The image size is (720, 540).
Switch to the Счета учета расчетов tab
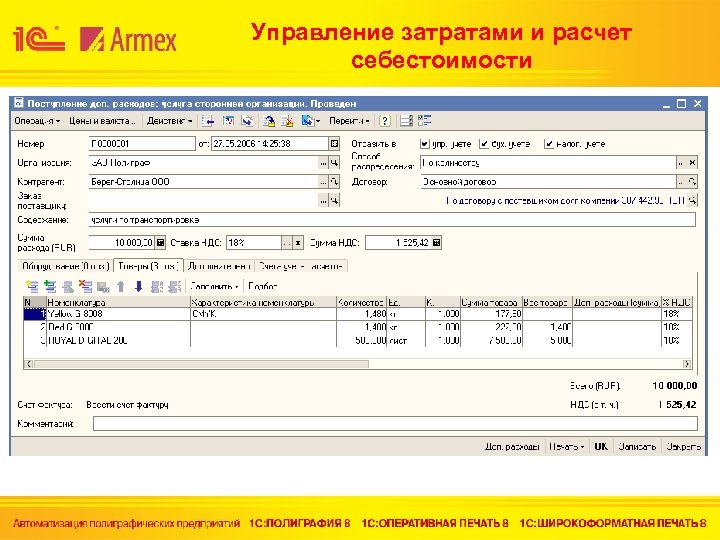pyautogui.click(x=301, y=266)
